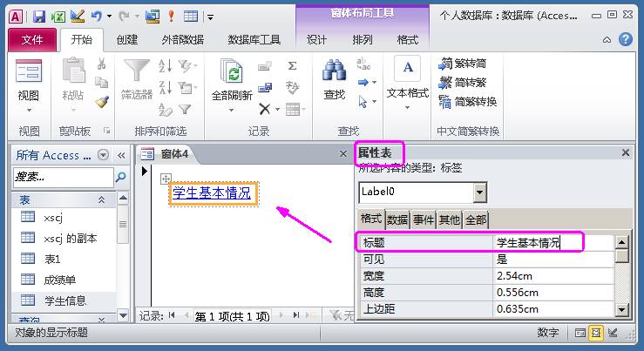Switch to design view icon in status bar
644x351 pixels.
click(613, 333)
